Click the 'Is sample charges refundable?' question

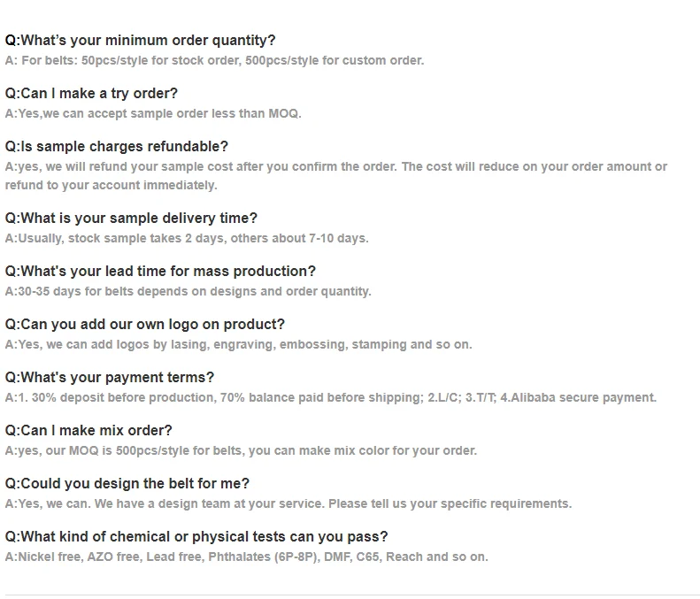[x=116, y=146]
